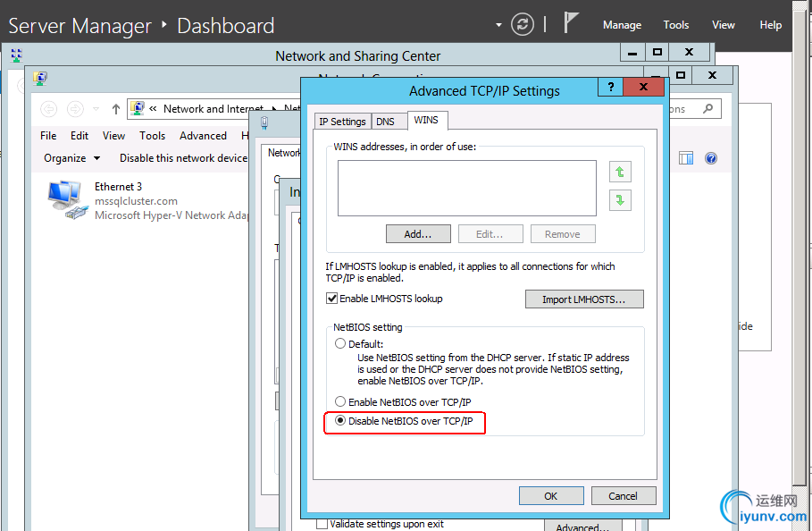The height and width of the screenshot is (531, 812).
Task: Open Manage menu in Server Manager
Action: [x=622, y=25]
